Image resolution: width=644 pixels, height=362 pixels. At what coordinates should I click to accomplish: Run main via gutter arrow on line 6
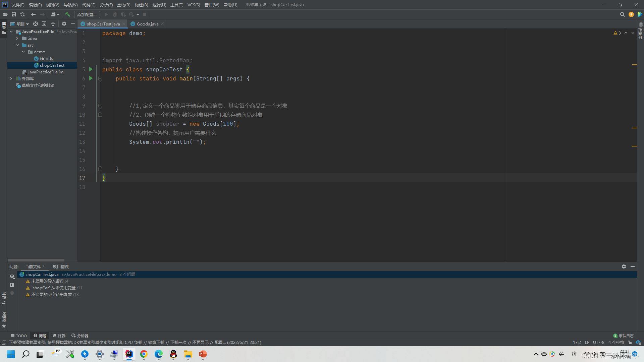[91, 78]
